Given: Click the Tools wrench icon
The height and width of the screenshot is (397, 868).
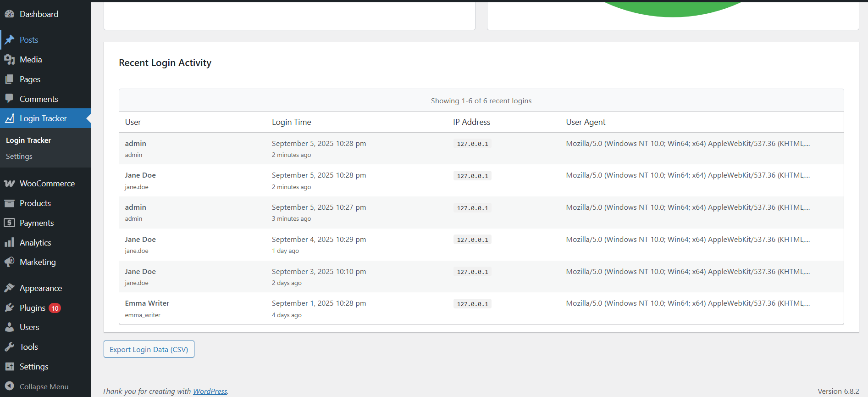Looking at the screenshot, I should coord(10,347).
